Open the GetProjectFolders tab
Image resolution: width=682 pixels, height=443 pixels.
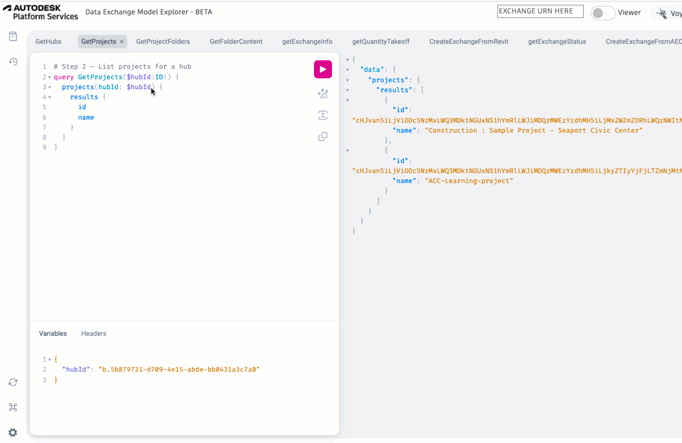tap(163, 42)
